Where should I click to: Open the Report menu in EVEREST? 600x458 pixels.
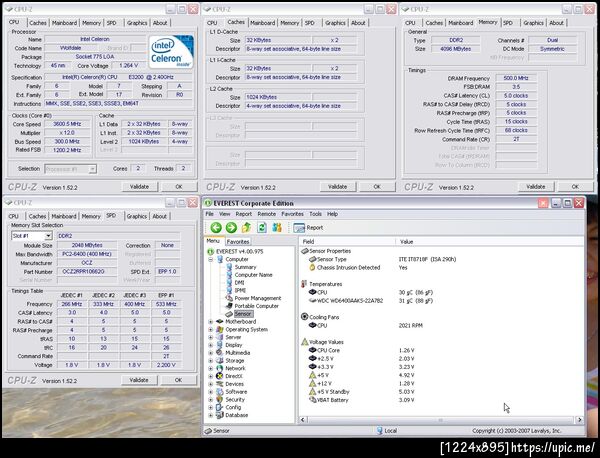[x=244, y=214]
